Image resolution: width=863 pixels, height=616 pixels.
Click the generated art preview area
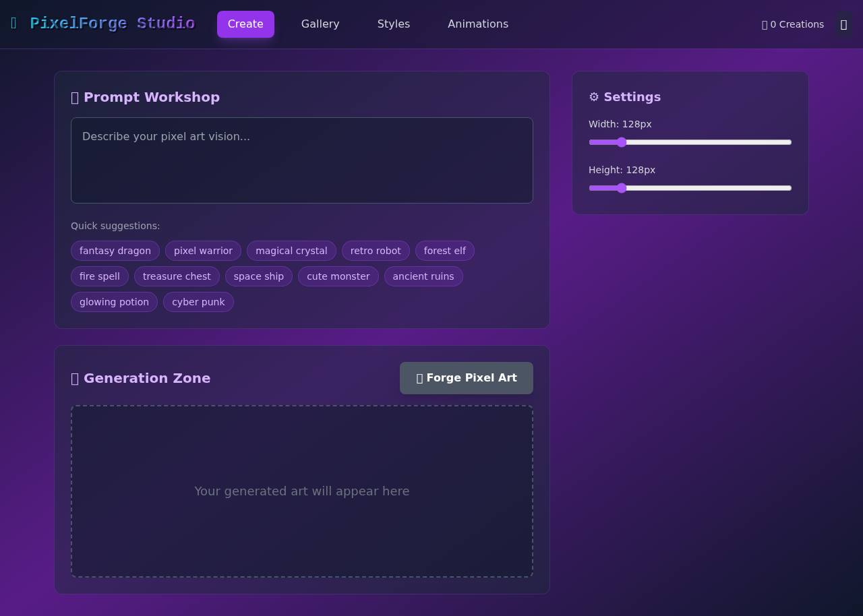pyautogui.click(x=302, y=491)
